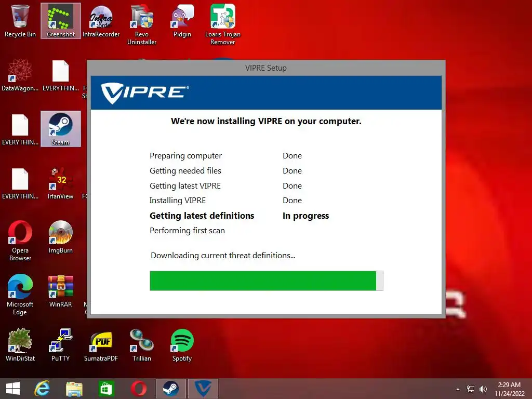Open the volume tray icon
Screen dimensions: 532x399
pos(483,389)
